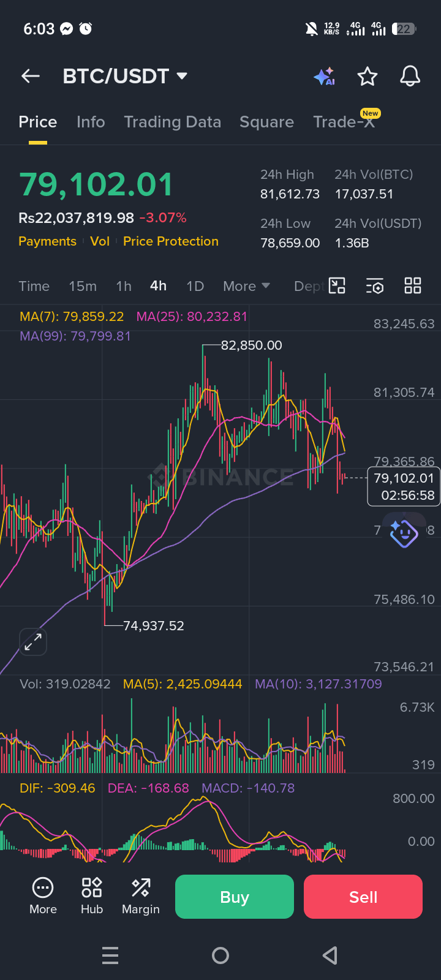Tap the MA(7): 79,859.22 indicator label

point(72,317)
